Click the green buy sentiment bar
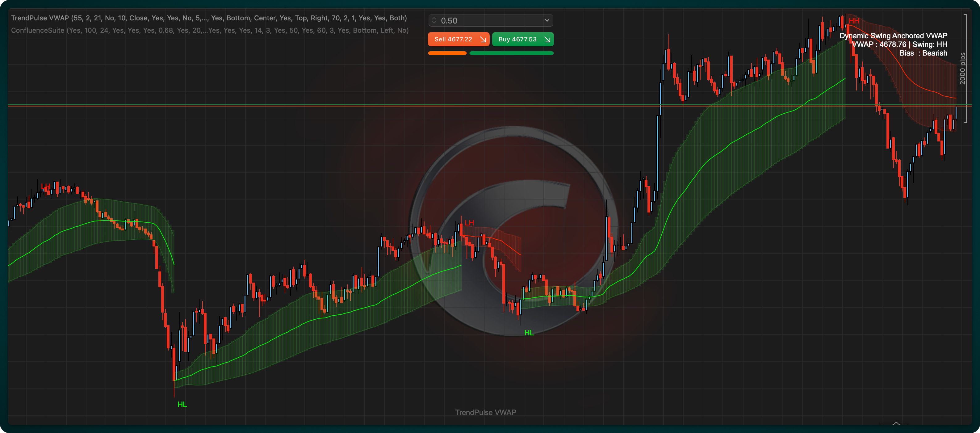 click(x=512, y=53)
